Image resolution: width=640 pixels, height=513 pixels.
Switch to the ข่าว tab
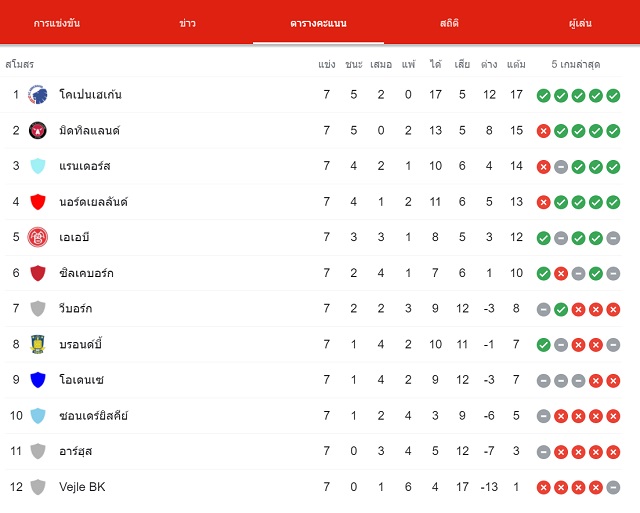[187, 23]
